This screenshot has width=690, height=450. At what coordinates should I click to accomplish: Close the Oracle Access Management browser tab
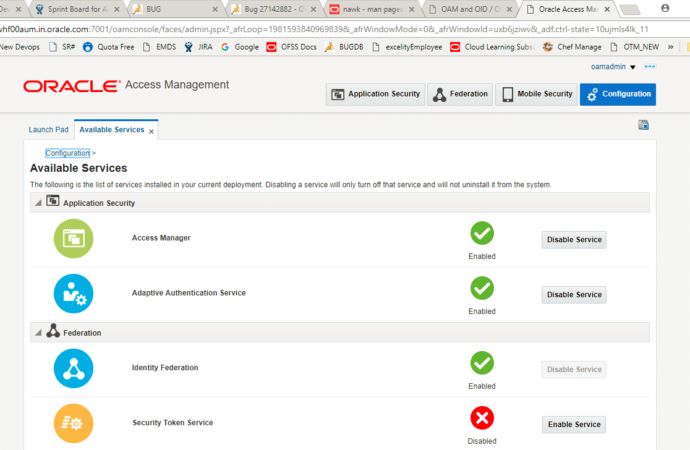[607, 9]
